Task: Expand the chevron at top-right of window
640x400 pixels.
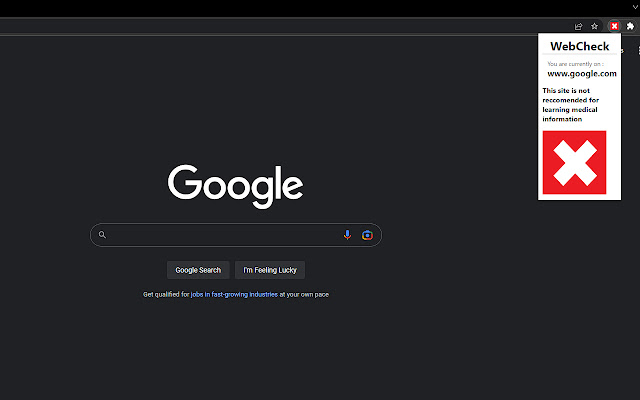Action: (636, 7)
